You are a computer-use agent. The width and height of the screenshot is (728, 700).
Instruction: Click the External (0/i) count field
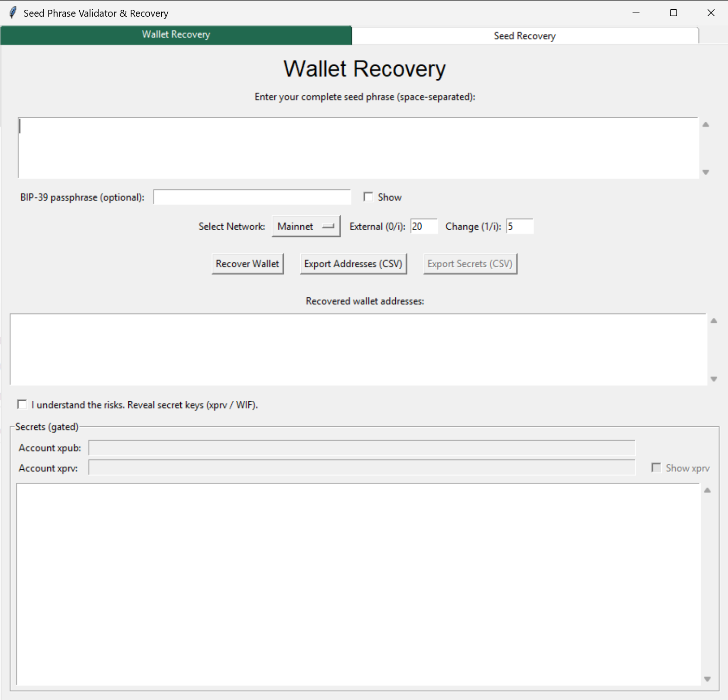point(424,227)
